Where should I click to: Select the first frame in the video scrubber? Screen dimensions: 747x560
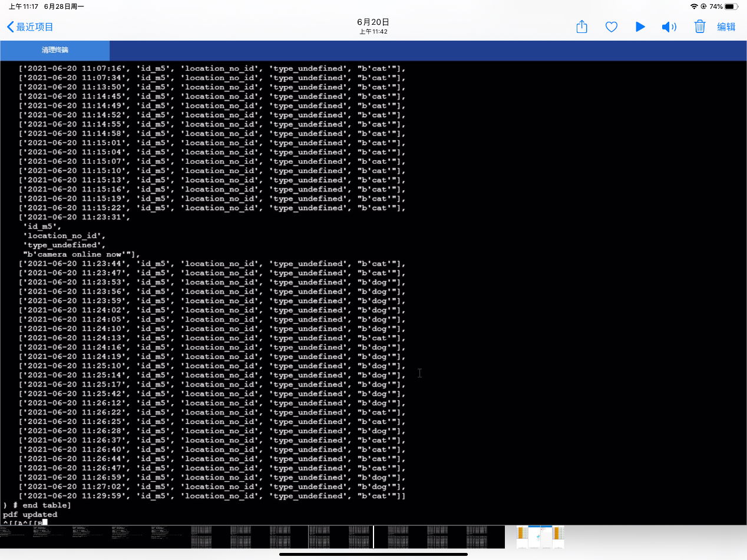pos(19,537)
